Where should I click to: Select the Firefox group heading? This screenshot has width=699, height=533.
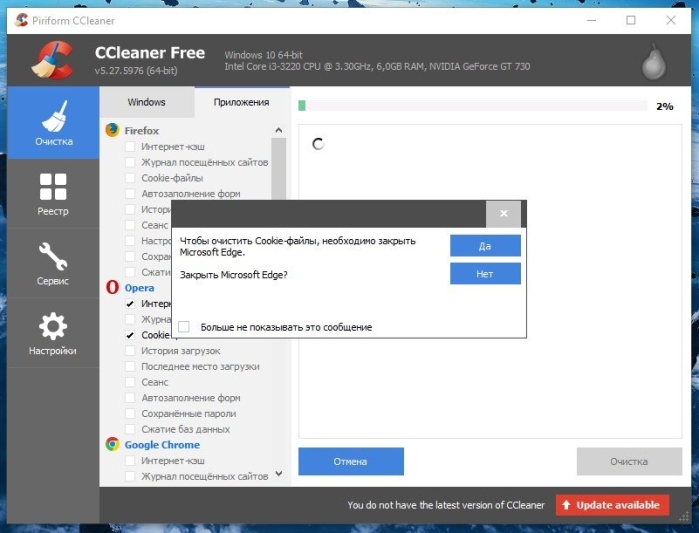tap(142, 131)
